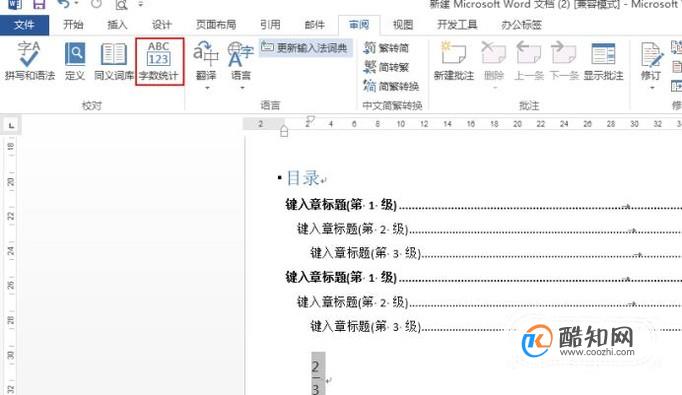Click 简繁转换 conversion option

391,86
